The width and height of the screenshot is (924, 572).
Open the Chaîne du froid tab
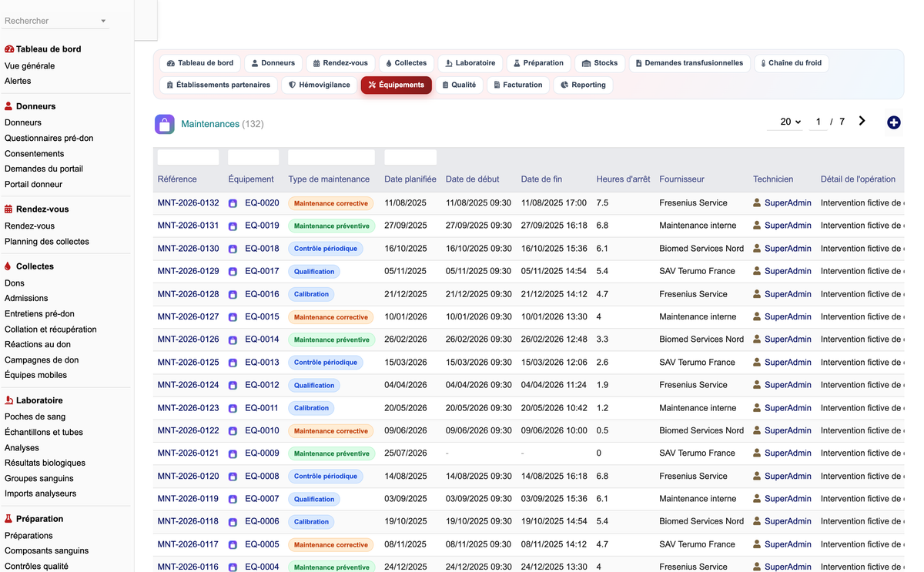pyautogui.click(x=791, y=63)
